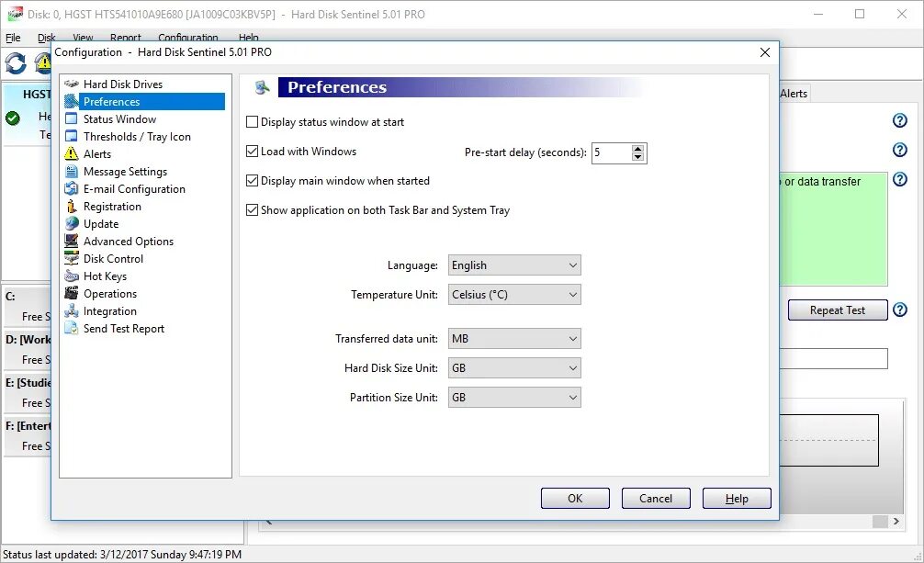
Task: Click the yellow Alerts warning icon in sidebar
Action: click(x=72, y=154)
